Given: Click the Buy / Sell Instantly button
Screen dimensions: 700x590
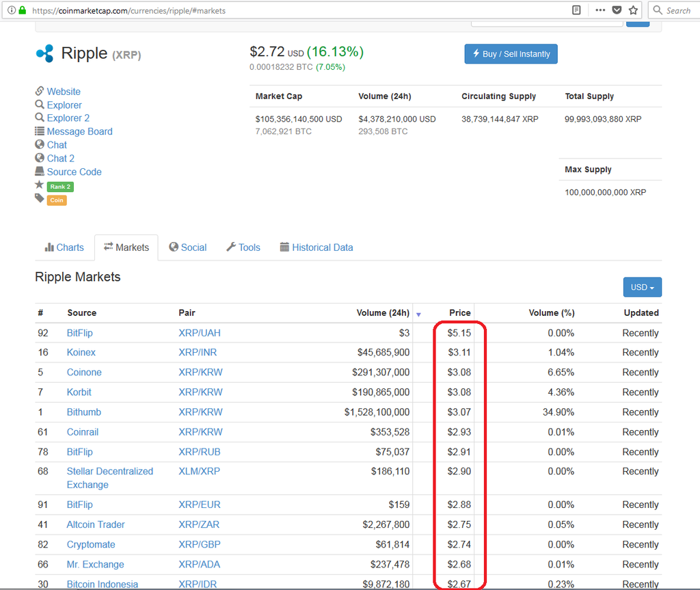Looking at the screenshot, I should click(511, 53).
